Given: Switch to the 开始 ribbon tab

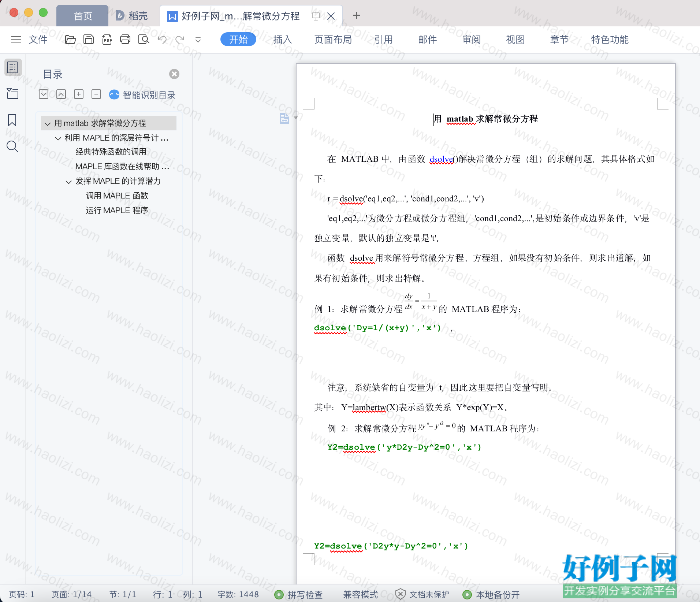Looking at the screenshot, I should click(x=238, y=39).
